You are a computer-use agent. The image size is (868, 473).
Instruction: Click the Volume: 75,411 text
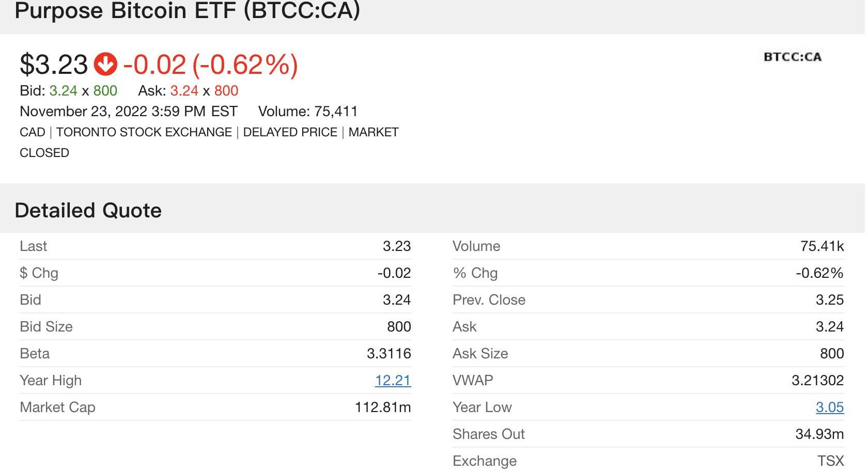point(308,112)
